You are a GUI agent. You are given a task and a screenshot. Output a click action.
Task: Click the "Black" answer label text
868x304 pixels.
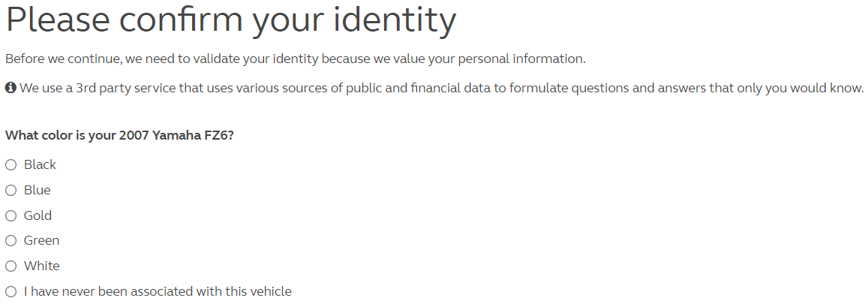40,165
